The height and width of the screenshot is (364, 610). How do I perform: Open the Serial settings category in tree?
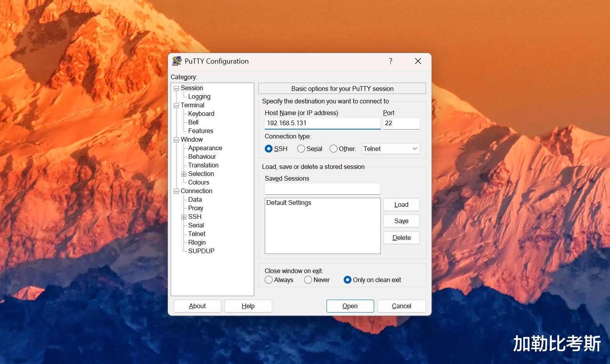click(196, 226)
